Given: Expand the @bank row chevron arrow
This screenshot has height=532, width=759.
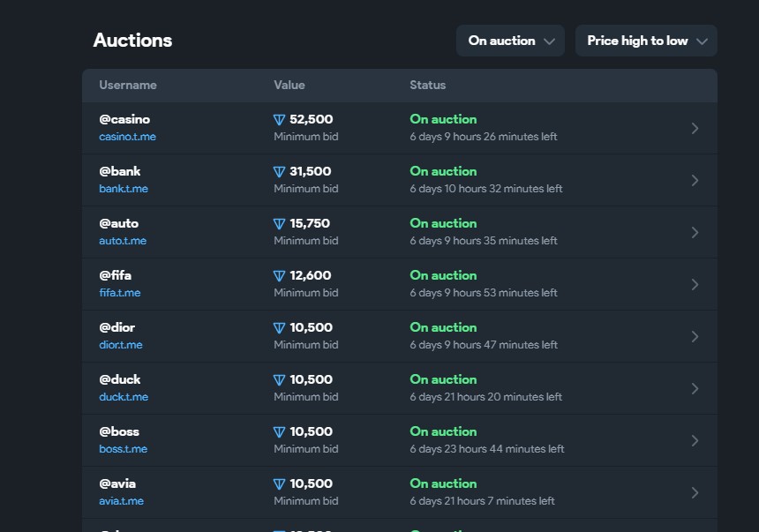Looking at the screenshot, I should pyautogui.click(x=695, y=180).
